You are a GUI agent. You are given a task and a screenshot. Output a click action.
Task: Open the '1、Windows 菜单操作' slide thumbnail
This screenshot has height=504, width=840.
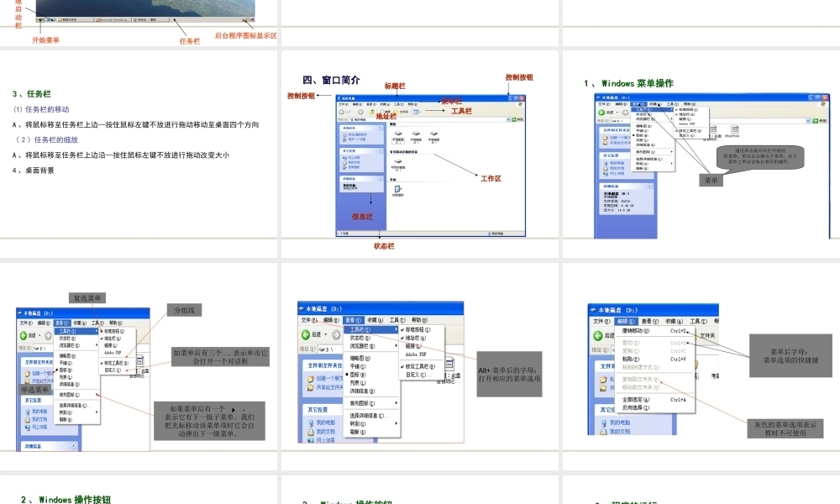click(x=701, y=155)
